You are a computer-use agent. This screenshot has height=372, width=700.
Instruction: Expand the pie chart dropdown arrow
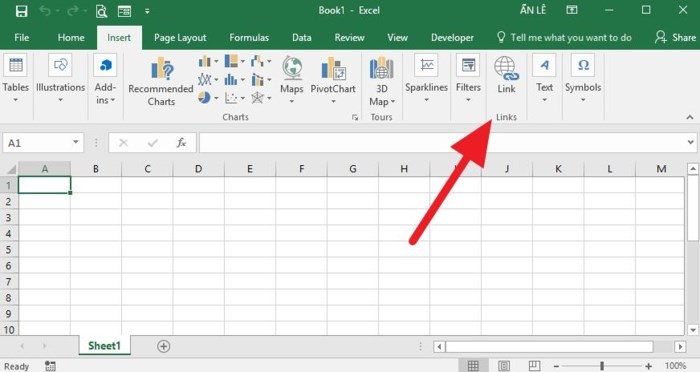point(216,98)
